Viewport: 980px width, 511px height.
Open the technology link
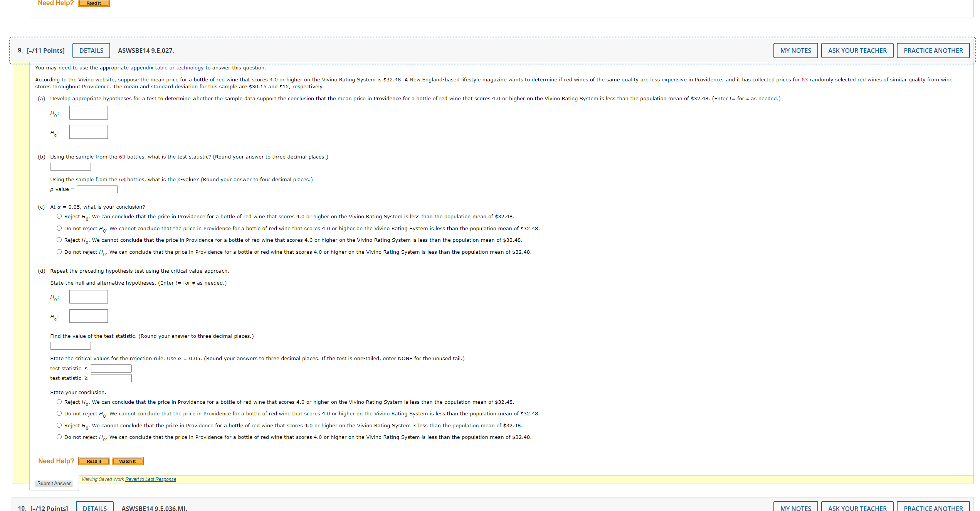coord(190,67)
